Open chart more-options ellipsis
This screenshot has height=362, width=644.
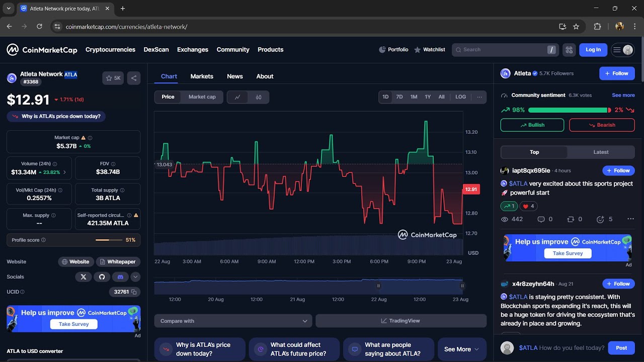point(479,97)
